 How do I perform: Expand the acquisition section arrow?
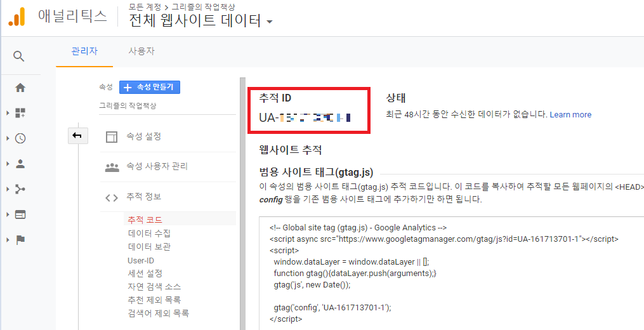tap(8, 189)
